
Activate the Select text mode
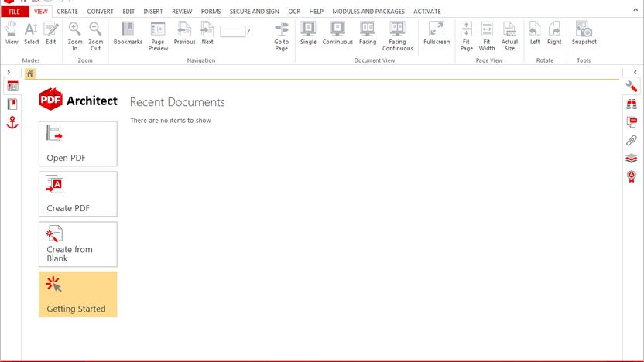click(x=31, y=33)
